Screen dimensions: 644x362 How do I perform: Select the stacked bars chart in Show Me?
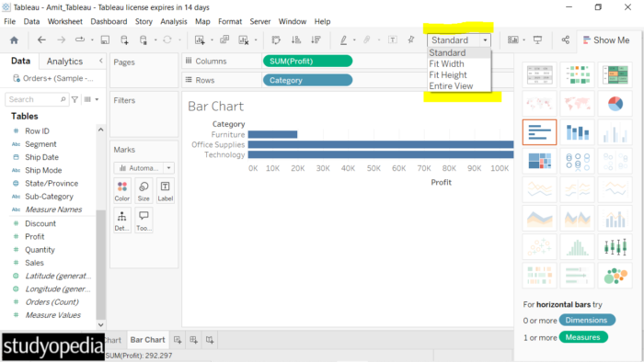(577, 132)
